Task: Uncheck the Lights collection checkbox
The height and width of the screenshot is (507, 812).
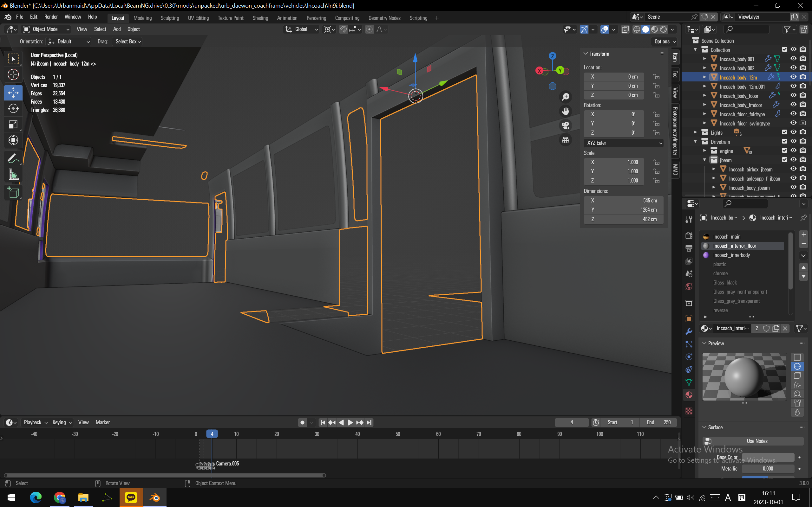Action: pyautogui.click(x=784, y=132)
